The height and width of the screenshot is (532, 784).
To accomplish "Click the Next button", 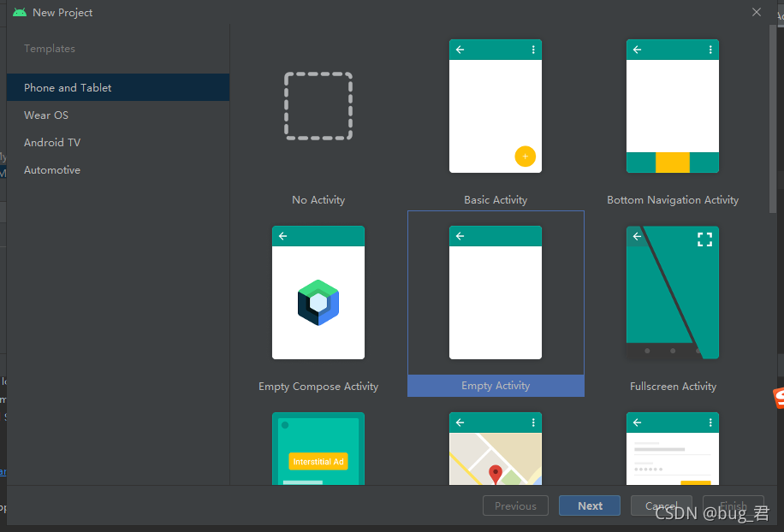I will 590,505.
